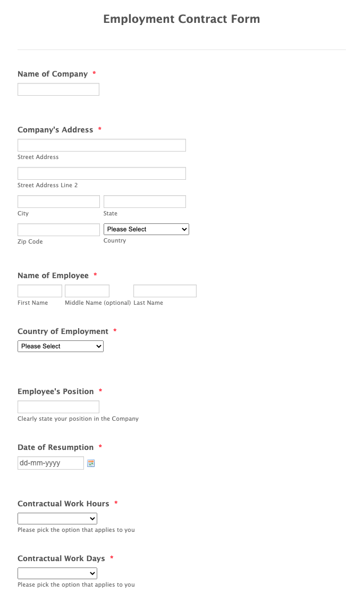Viewport: 364px width, 601px height.
Task: Open the Country of Employment dropdown
Action: coord(60,346)
